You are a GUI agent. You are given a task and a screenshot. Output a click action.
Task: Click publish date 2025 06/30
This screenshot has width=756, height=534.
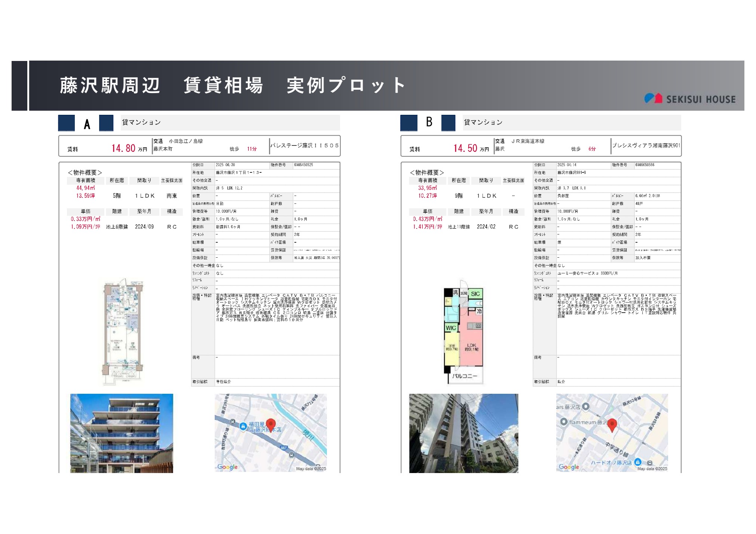pyautogui.click(x=225, y=165)
